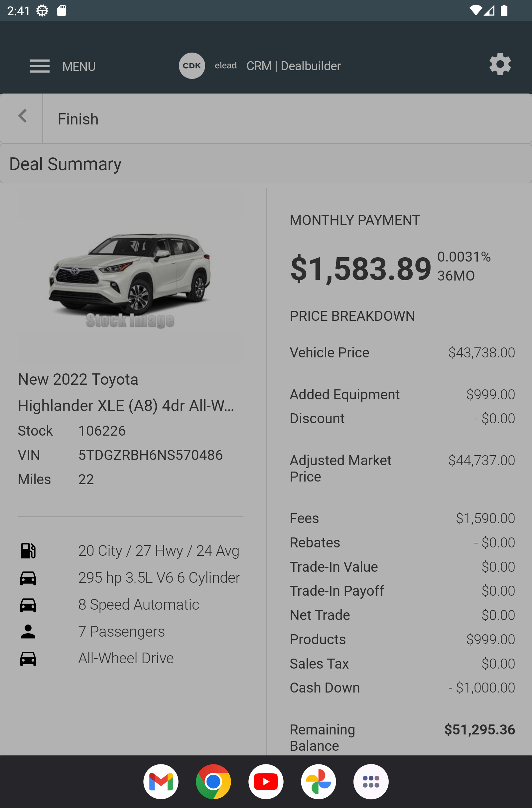The height and width of the screenshot is (808, 532).
Task: Tap the VIN number 5TDGZRBH6NS570486
Action: tap(150, 455)
